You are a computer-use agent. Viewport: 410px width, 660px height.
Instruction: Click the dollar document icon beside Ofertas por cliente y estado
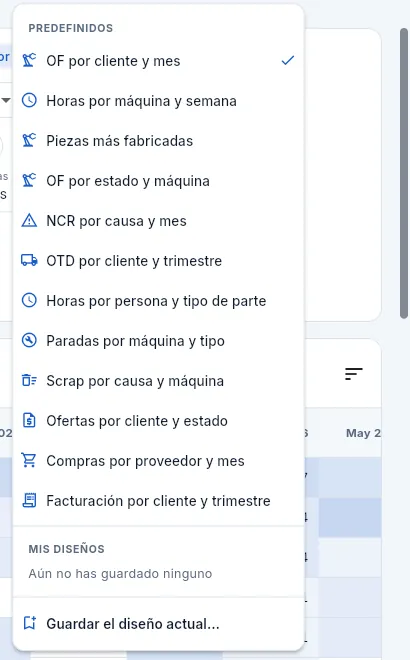pos(29,420)
